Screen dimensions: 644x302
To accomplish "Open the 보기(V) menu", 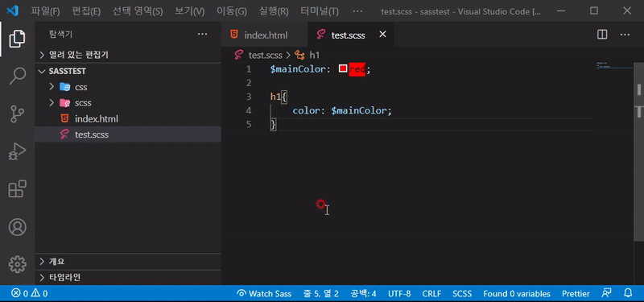I will pyautogui.click(x=189, y=11).
